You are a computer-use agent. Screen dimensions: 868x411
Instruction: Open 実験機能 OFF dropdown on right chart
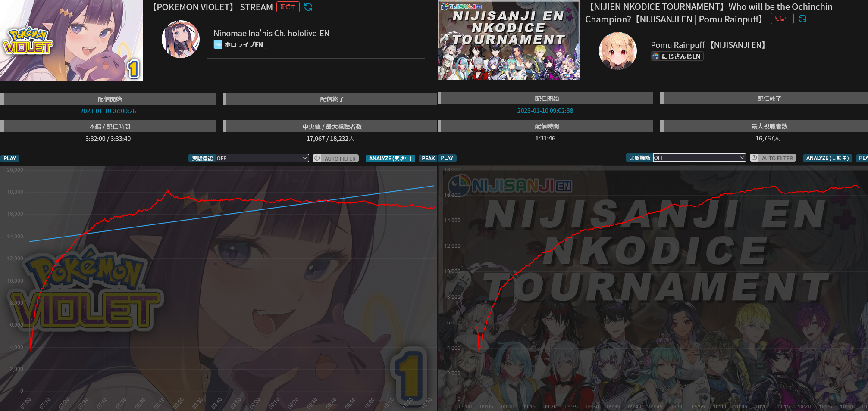point(699,158)
